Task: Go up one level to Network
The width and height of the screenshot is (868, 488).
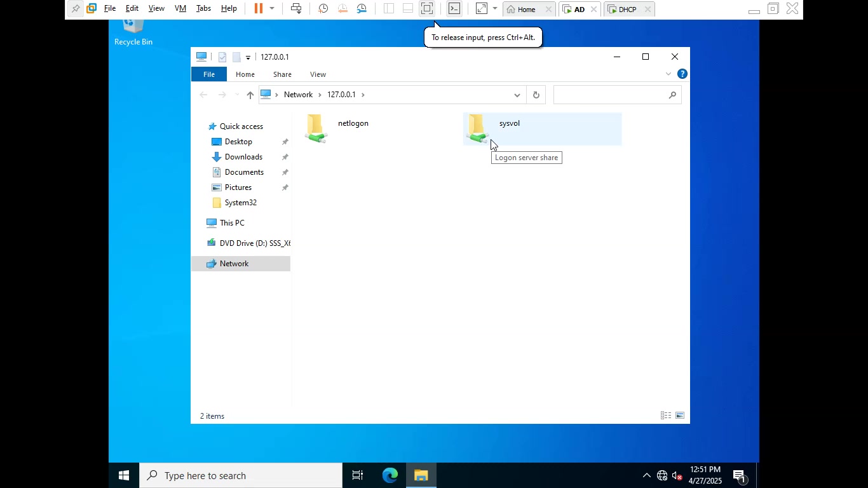Action: 250,95
